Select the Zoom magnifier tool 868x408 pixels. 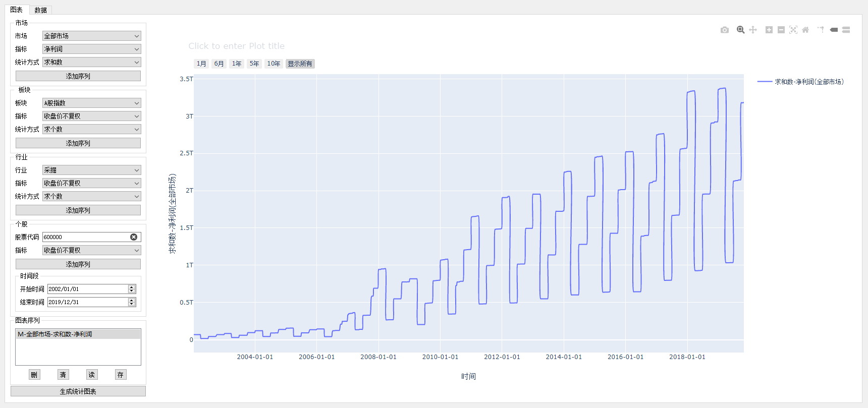(x=740, y=30)
